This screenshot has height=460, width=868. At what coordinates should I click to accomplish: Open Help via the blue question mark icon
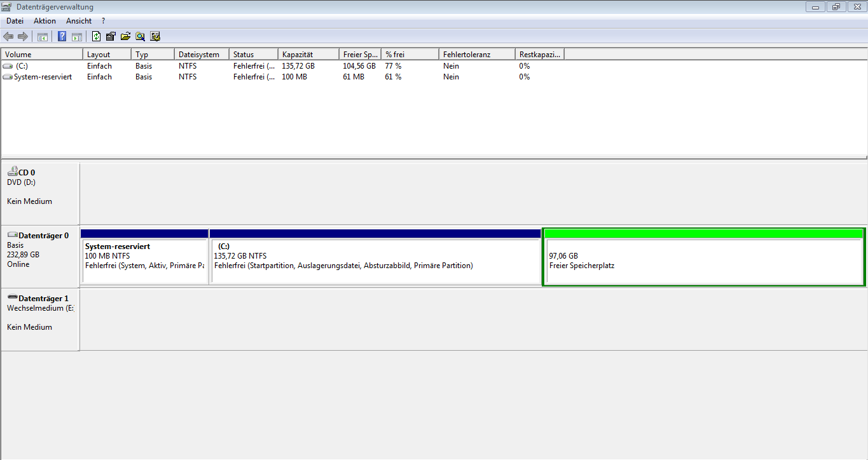(x=62, y=36)
